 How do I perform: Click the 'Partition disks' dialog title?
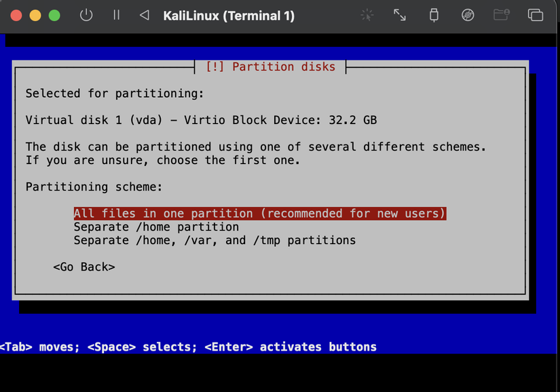pos(270,66)
